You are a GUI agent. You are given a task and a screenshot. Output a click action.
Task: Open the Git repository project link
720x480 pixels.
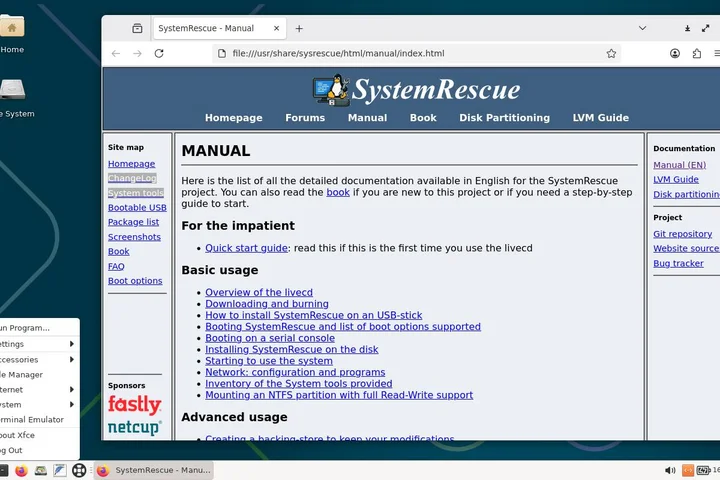[682, 234]
